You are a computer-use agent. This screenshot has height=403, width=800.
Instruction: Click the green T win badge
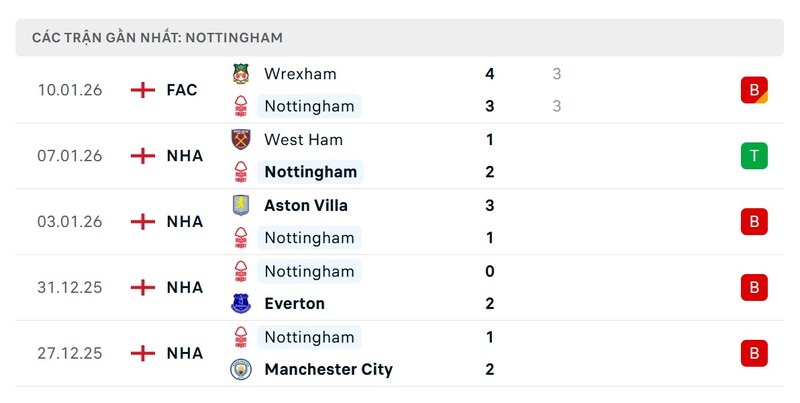pyautogui.click(x=754, y=156)
